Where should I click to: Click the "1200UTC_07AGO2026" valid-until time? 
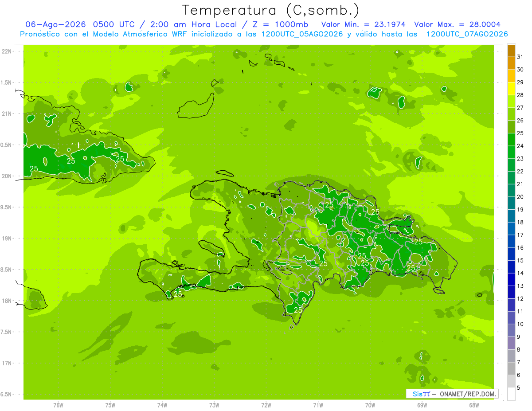coord(467,34)
